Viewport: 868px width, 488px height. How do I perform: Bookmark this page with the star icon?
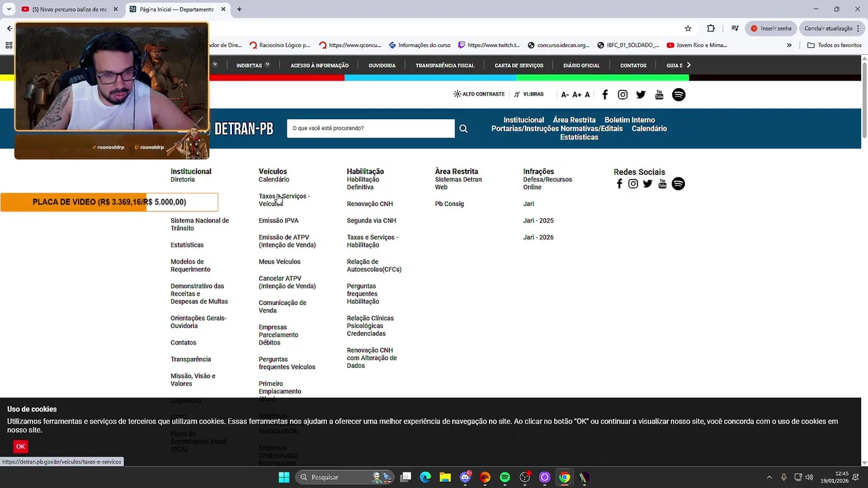click(688, 28)
